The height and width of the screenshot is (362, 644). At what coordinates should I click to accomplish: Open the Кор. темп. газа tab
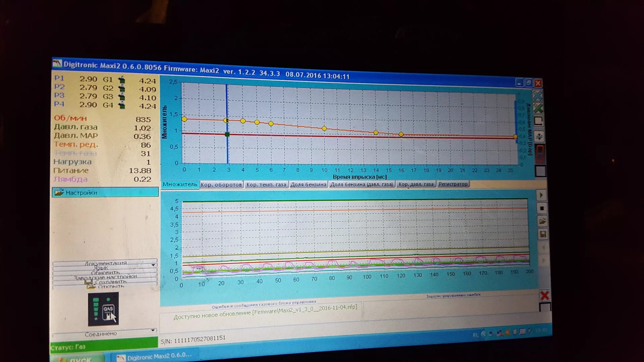[x=266, y=185]
